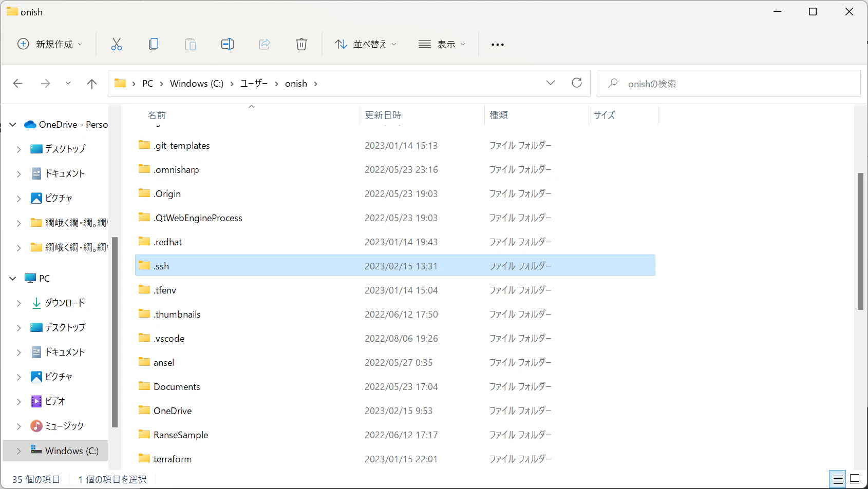Click the Share icon in toolbar

[x=265, y=44]
